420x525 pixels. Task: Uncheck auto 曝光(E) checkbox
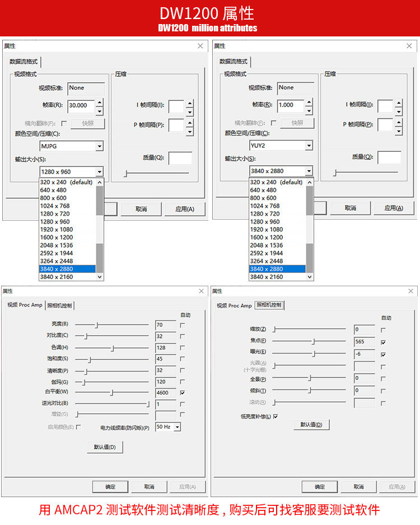click(383, 354)
